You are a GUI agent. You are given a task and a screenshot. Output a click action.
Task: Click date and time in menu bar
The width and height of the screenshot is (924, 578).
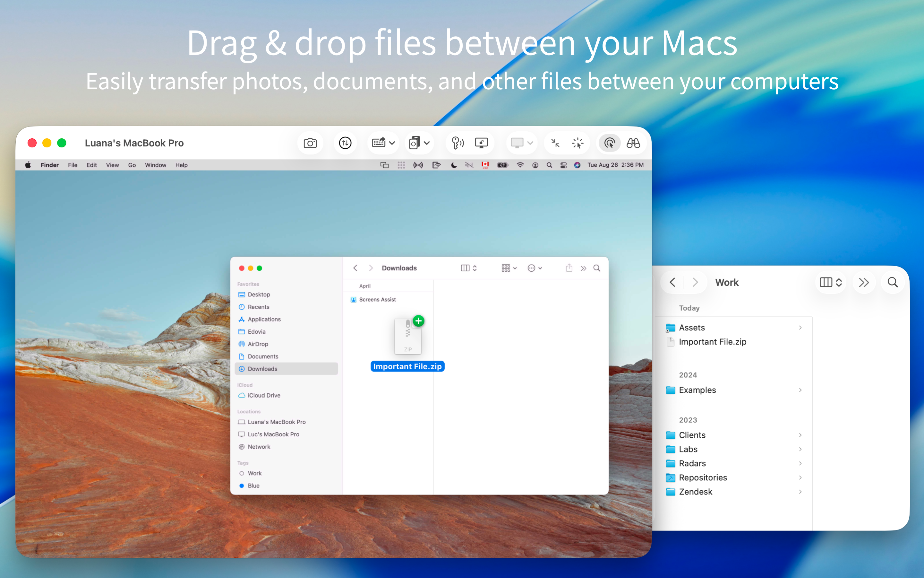pyautogui.click(x=615, y=165)
